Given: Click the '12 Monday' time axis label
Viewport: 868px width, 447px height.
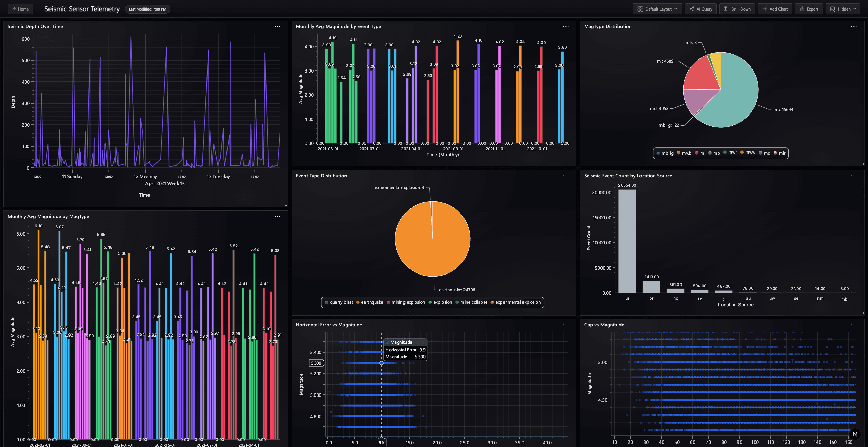Looking at the screenshot, I should coord(145,177).
